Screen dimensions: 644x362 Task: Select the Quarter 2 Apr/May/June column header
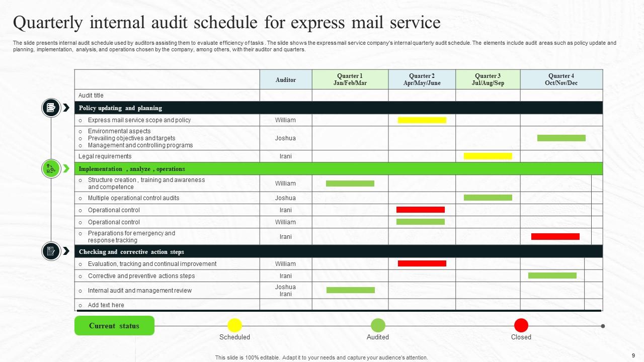[421, 79]
